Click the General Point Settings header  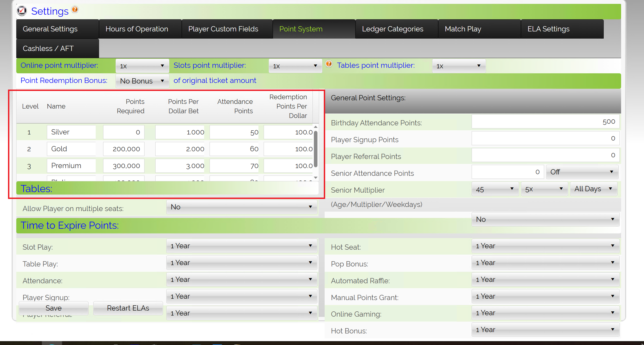[x=368, y=98]
